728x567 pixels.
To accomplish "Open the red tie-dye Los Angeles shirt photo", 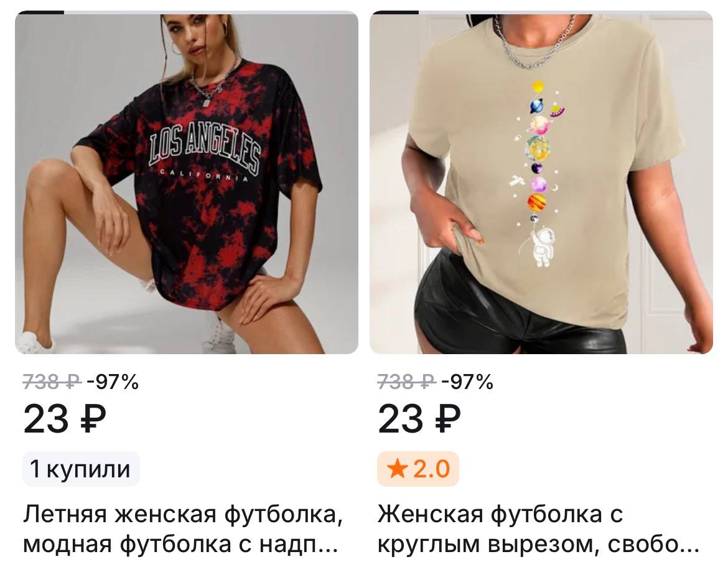I will pos(187,182).
